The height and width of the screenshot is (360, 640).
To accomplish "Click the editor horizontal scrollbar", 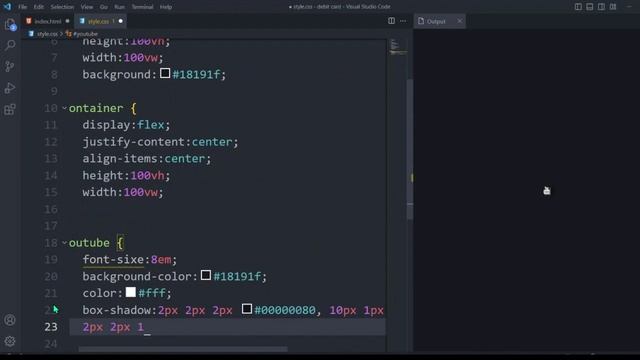I will (183, 349).
